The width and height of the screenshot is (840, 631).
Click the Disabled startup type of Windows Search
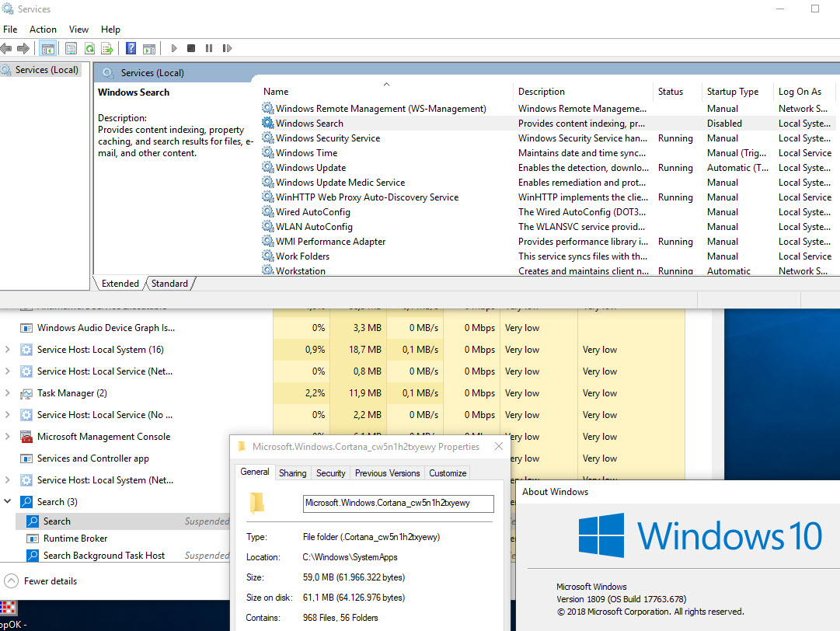click(724, 124)
